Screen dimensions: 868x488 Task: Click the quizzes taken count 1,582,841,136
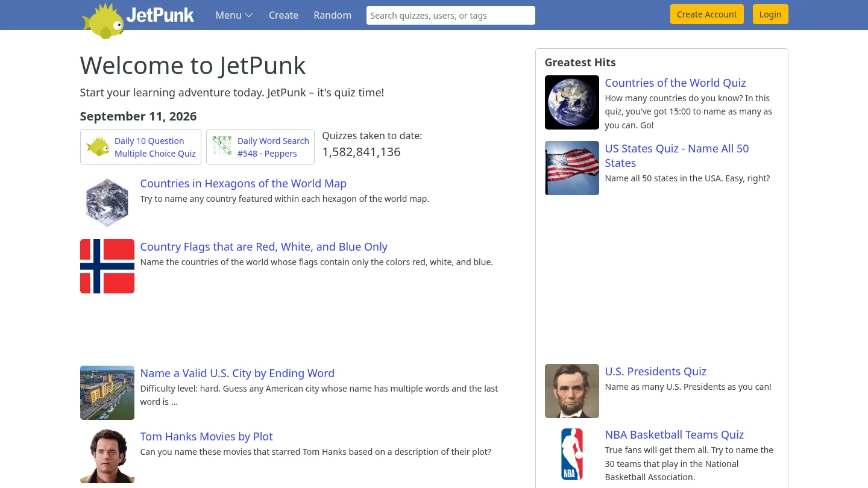tap(361, 152)
